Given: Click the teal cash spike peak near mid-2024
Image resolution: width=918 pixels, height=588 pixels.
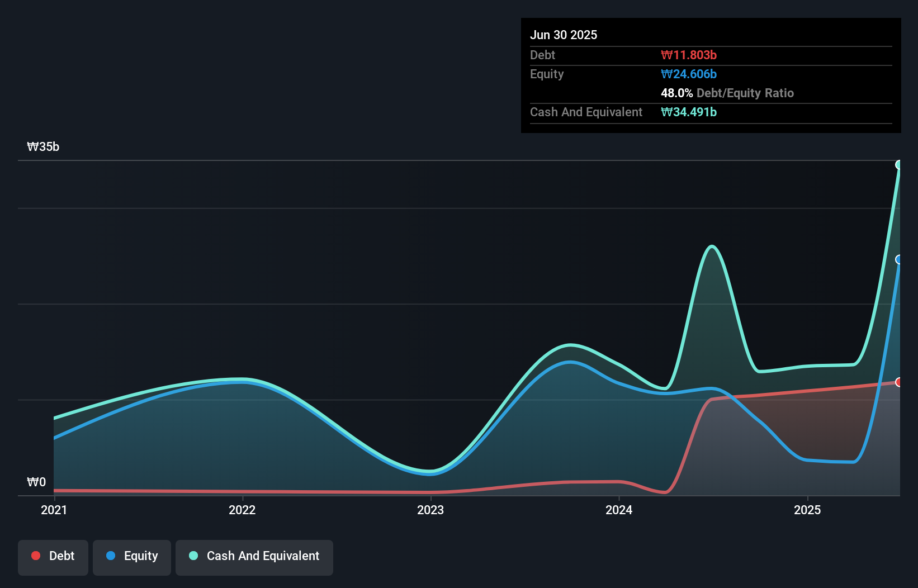Looking at the screenshot, I should tap(711, 246).
